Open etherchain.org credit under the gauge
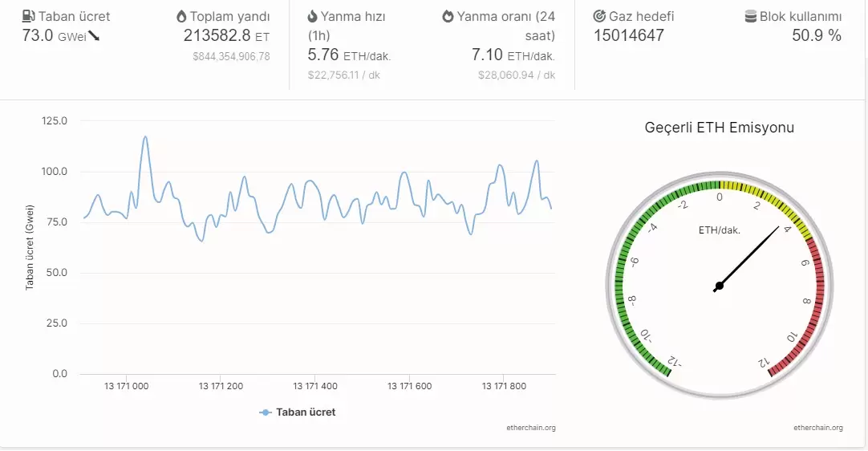Screen dimensions: 868x451 817,428
